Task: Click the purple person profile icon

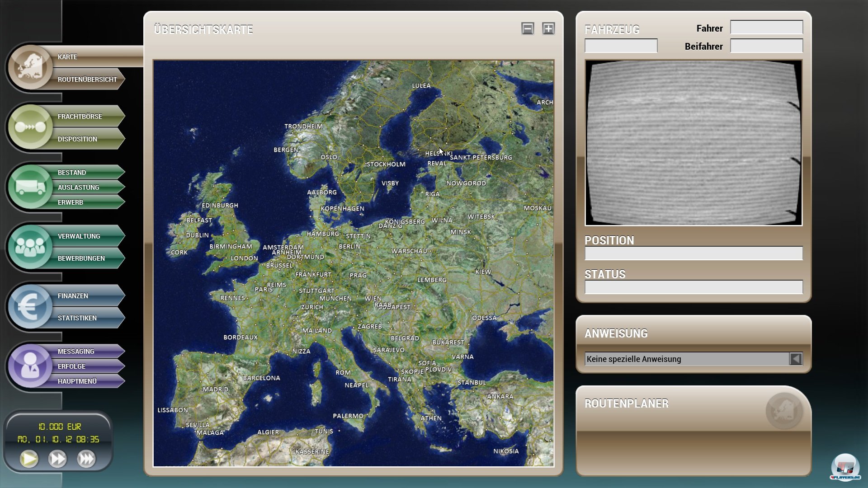Action: 30,366
